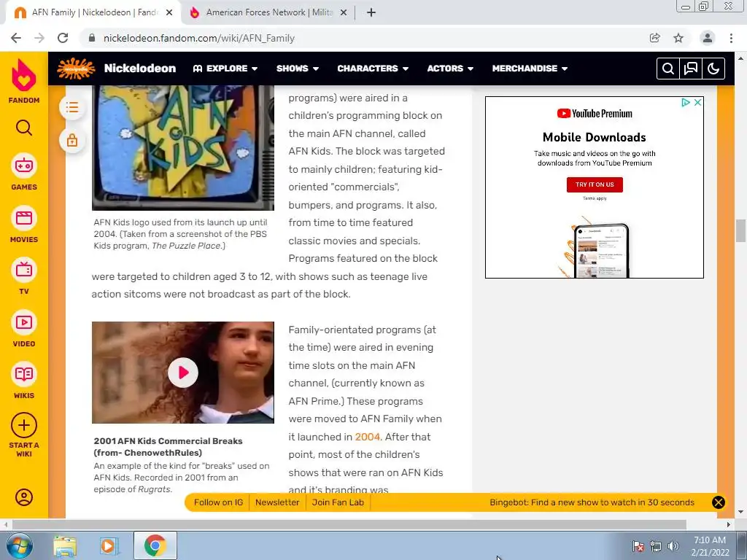Open Action Center flag tray icon
The height and width of the screenshot is (560, 747).
(638, 546)
